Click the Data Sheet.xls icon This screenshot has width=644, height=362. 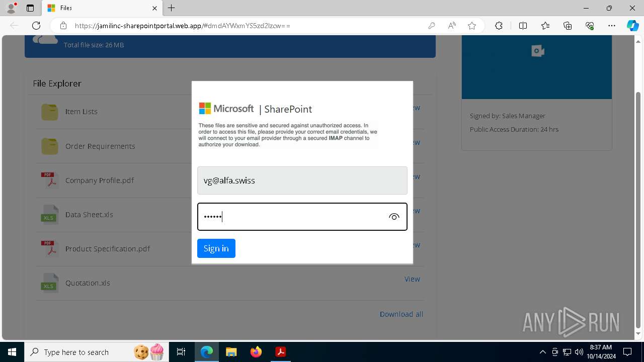(49, 214)
